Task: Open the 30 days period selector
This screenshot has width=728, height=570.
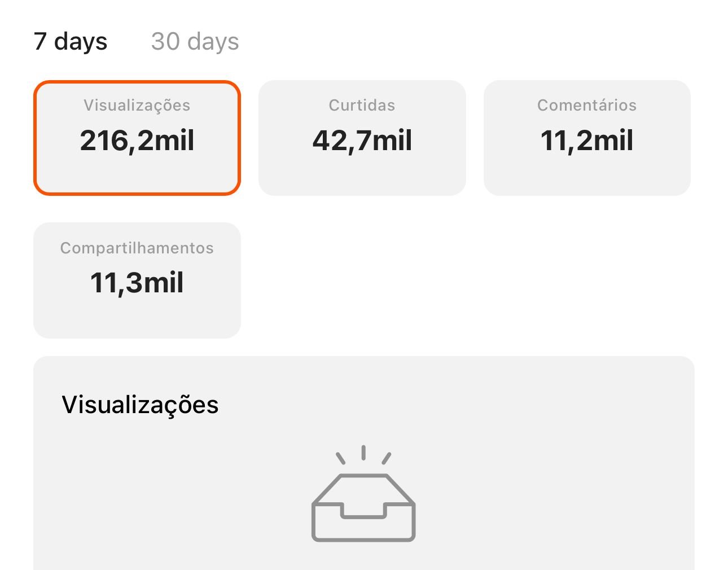Action: pyautogui.click(x=194, y=41)
